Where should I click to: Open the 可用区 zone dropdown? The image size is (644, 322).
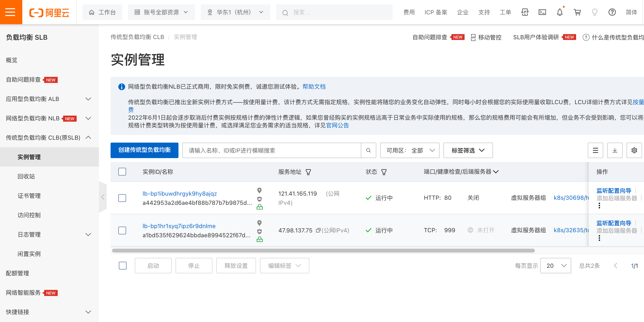coord(410,150)
